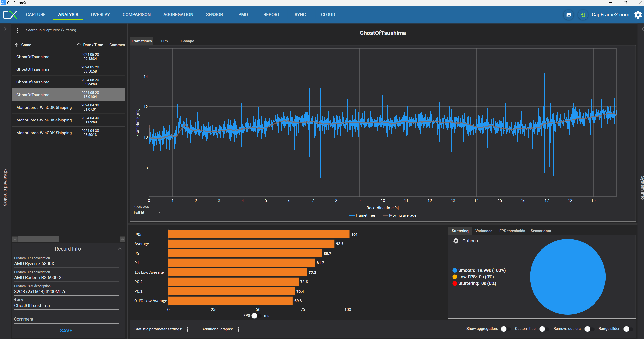The width and height of the screenshot is (644, 339).
Task: Open the FPS thresholds tab
Action: [x=512, y=231]
